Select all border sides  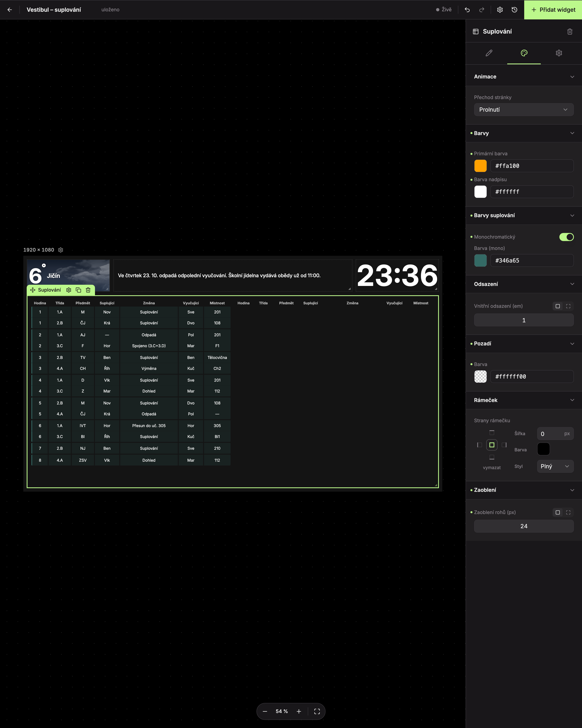pos(492,445)
